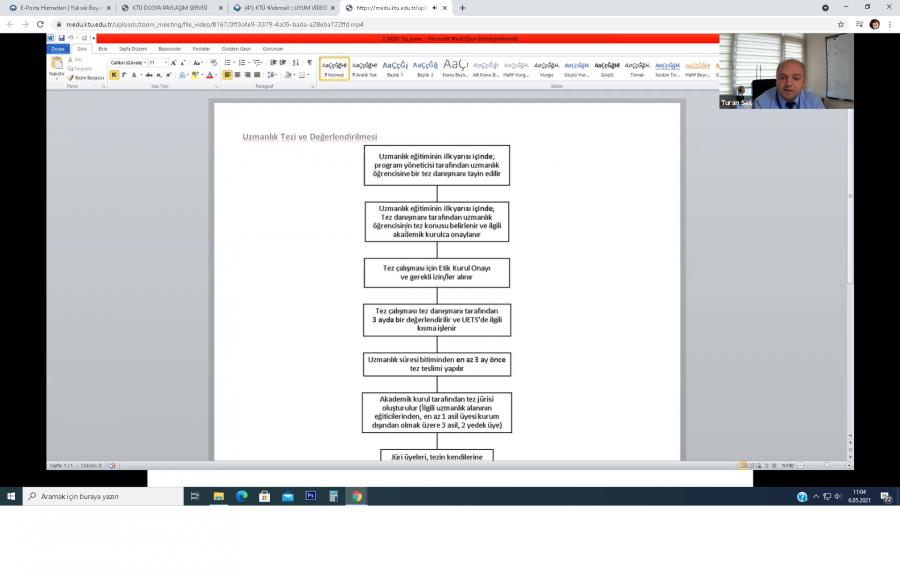
Task: Toggle align-left paragraph button
Action: point(227,75)
